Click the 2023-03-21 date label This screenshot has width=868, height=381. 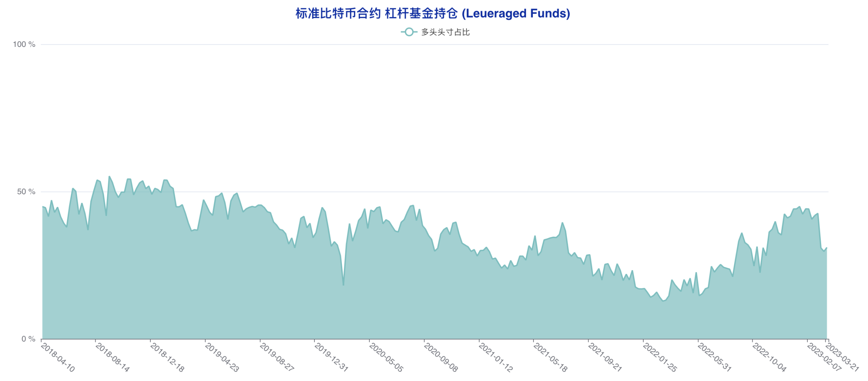coord(842,357)
